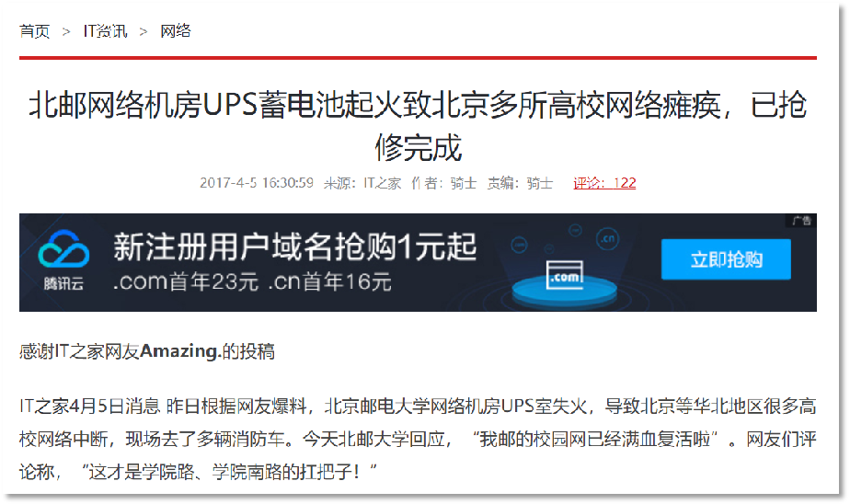Click the 广告 label on the banner corner
Image resolution: width=850 pixels, height=504 pixels.
801,221
